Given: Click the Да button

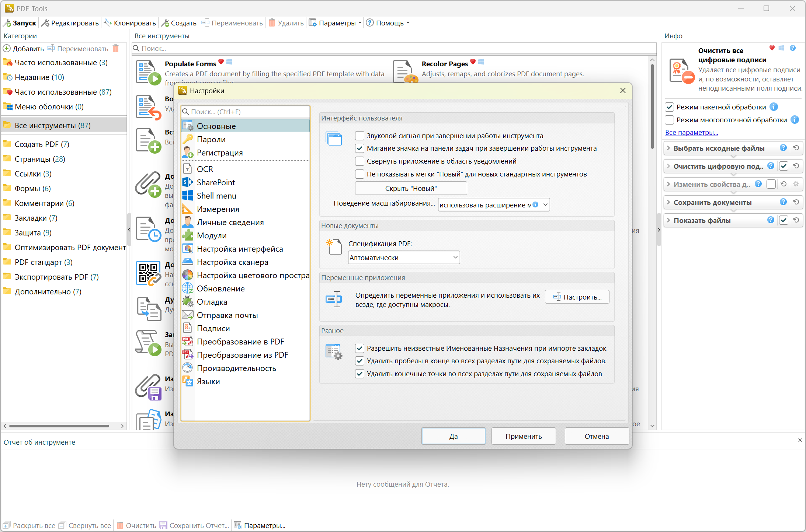Looking at the screenshot, I should tap(454, 436).
